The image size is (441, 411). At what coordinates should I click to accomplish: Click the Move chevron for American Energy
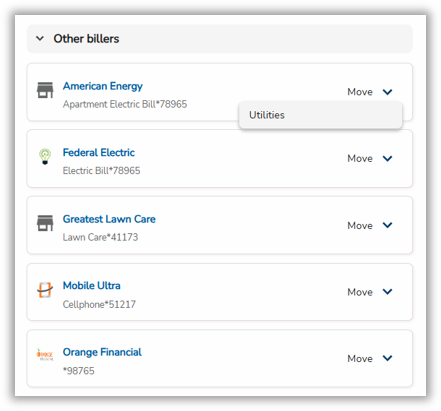pos(387,92)
